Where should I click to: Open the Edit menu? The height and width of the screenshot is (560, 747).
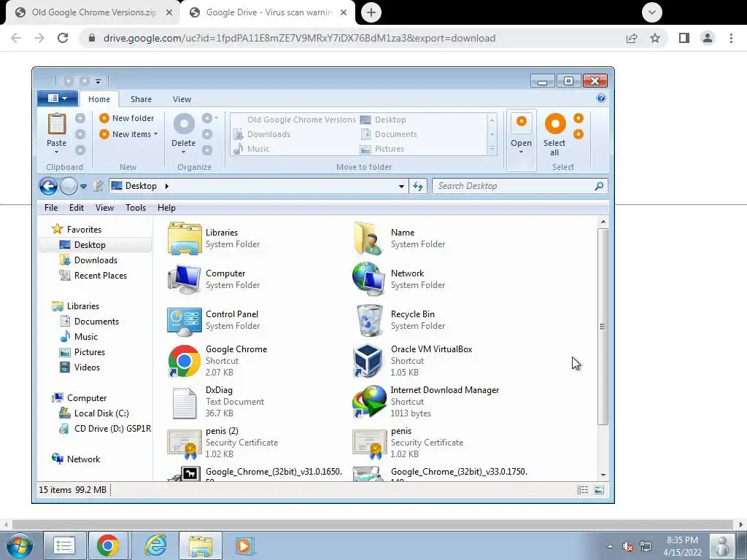coord(76,208)
